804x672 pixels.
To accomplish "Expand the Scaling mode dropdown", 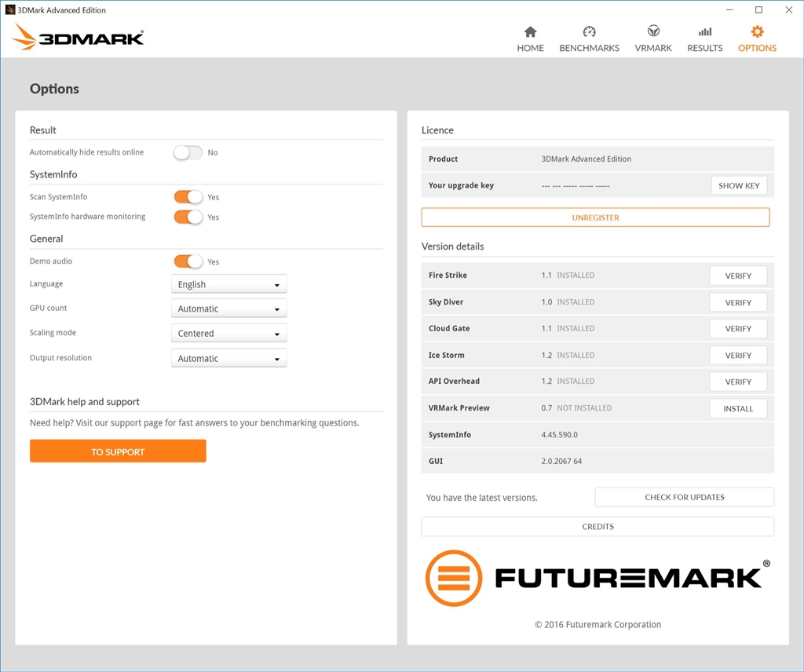I will pos(228,333).
